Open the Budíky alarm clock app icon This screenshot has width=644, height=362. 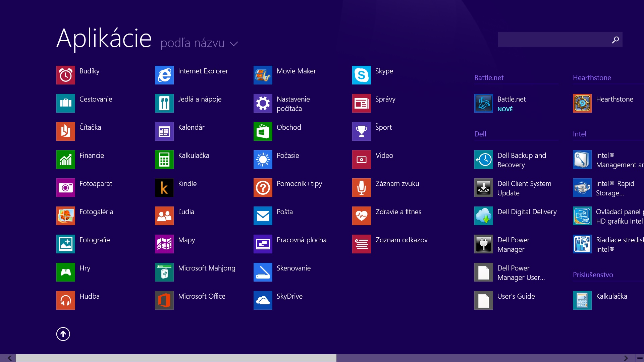tap(66, 75)
